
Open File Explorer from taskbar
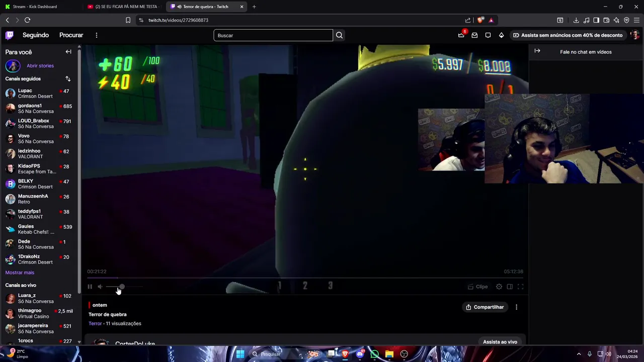[389, 354]
